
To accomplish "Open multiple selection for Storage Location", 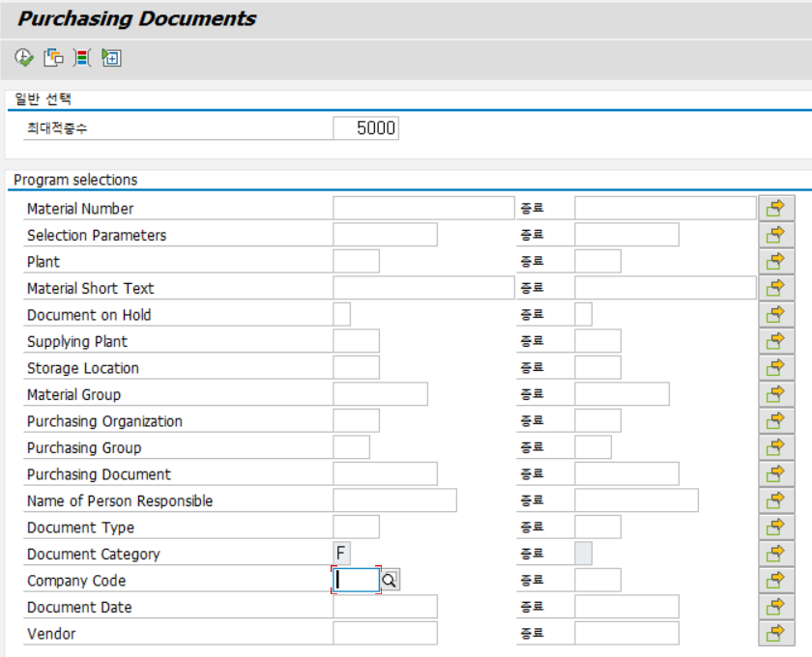I will point(776,367).
